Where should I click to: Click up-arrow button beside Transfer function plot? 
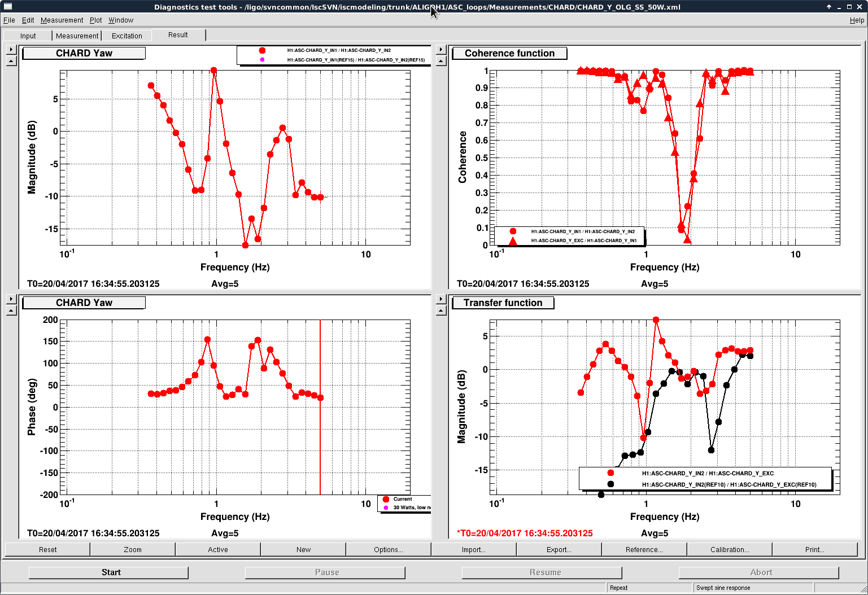click(x=441, y=310)
